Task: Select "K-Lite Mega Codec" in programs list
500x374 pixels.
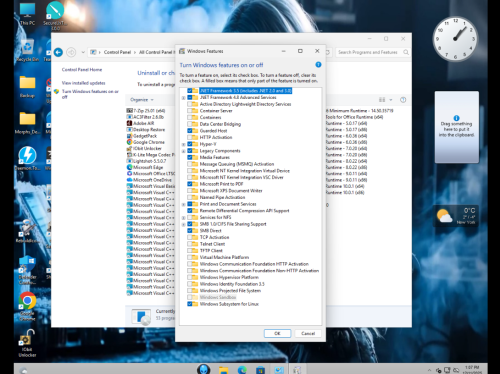Action: point(151,155)
